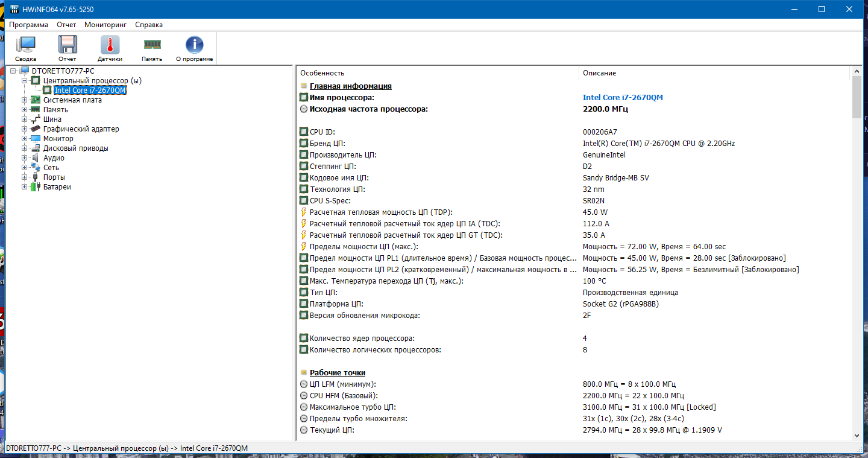This screenshot has width=868, height=458.
Task: Click the status bar path text
Action: pyautogui.click(x=127, y=448)
